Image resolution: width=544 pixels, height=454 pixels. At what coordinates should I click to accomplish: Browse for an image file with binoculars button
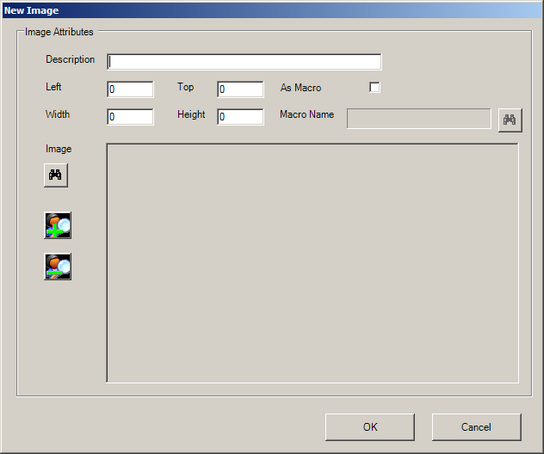[x=56, y=175]
